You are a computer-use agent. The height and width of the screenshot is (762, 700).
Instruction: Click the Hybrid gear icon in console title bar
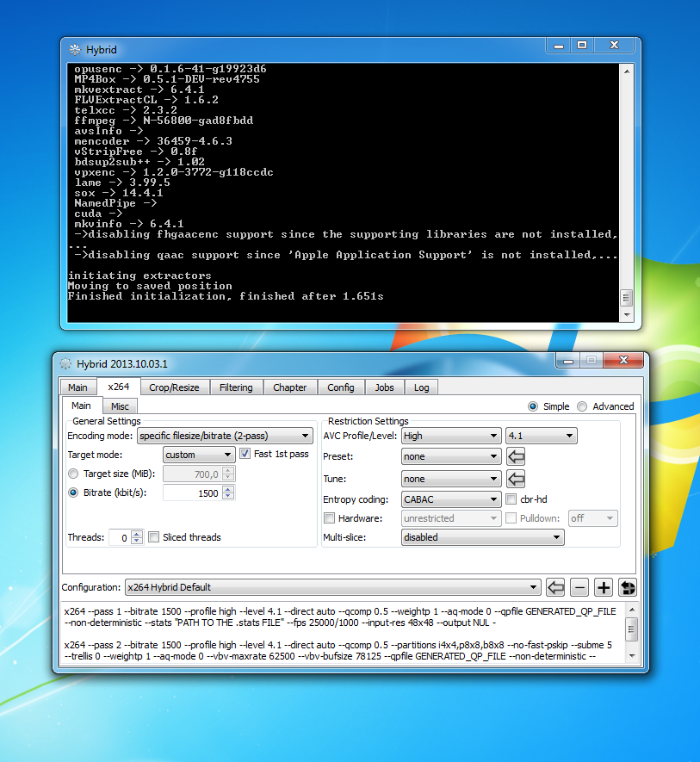tap(75, 50)
